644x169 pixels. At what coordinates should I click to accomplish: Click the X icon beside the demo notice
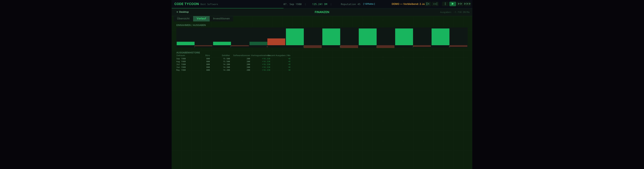(x=428, y=4)
